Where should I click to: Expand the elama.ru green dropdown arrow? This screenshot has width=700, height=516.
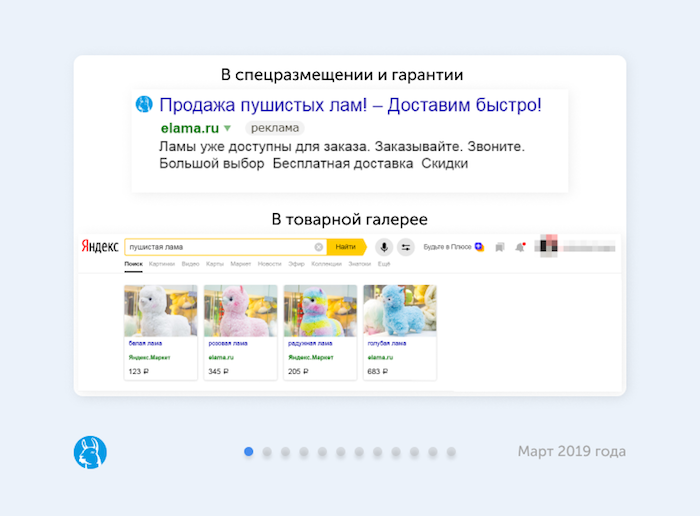(x=227, y=128)
